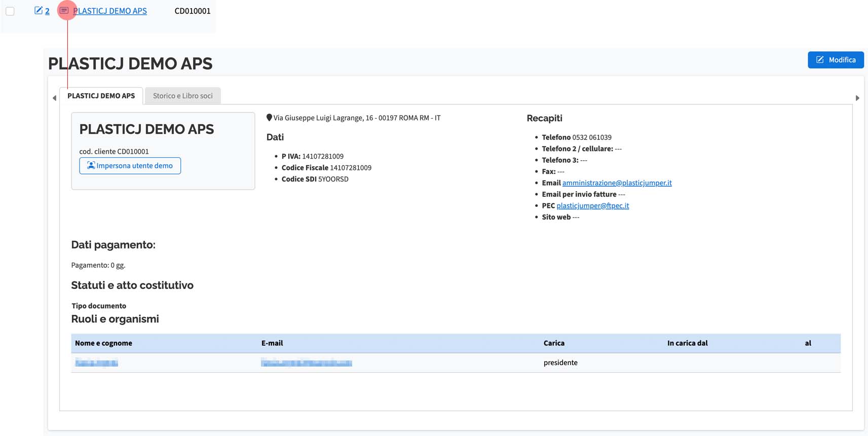Viewport: 868px width, 436px height.
Task: Select the E-mail column header
Action: click(272, 343)
